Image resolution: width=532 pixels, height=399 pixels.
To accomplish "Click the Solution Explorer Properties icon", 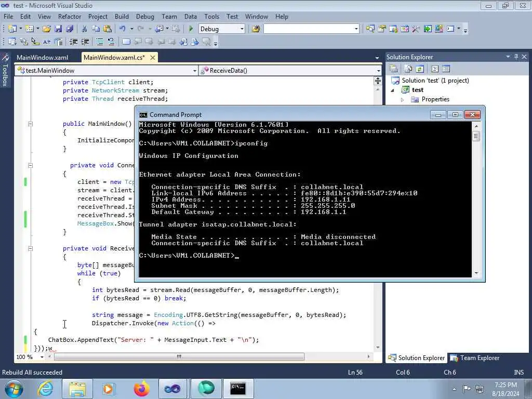I will coord(394,69).
